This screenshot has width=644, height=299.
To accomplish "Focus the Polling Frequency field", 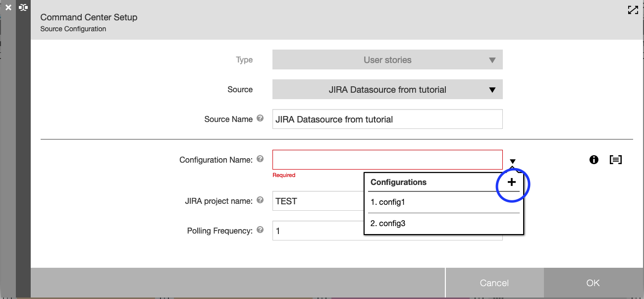I will 318,231.
